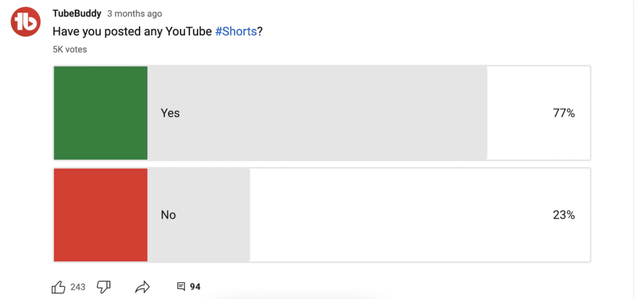The image size is (644, 299).
Task: Vote No in the poll
Action: tap(321, 215)
